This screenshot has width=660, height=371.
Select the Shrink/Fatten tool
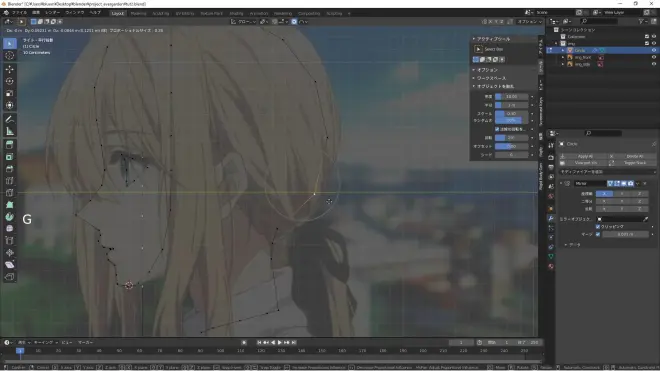tap(10, 253)
